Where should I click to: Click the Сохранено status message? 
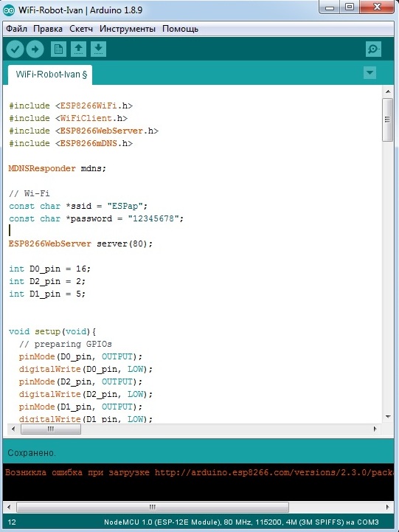(32, 453)
